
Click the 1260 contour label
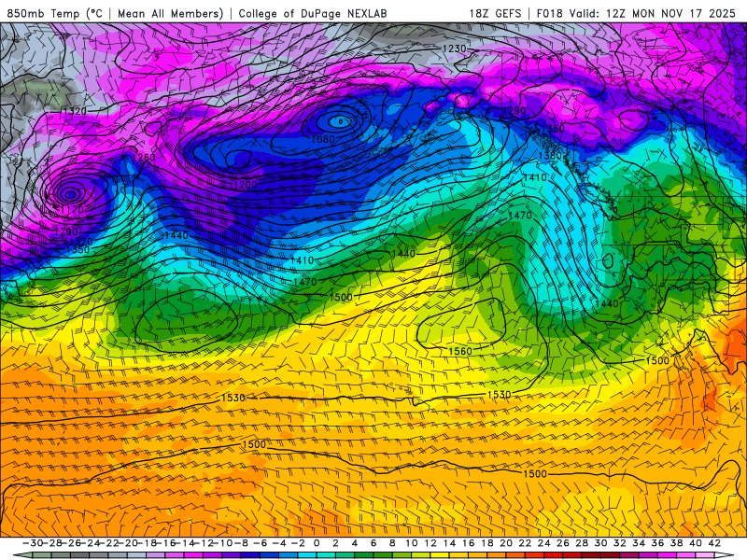pos(144,157)
